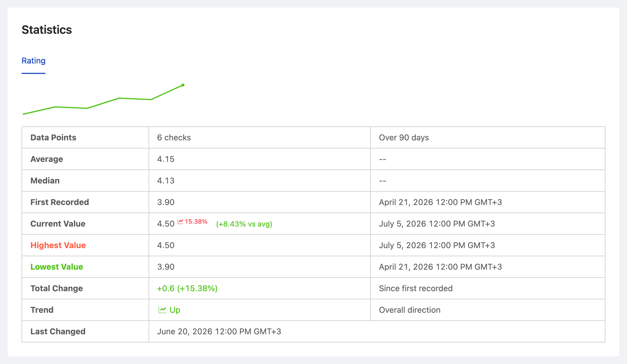This screenshot has width=627, height=364.
Task: Click the Highest Value date July 5, 2026
Action: pyautogui.click(x=437, y=245)
